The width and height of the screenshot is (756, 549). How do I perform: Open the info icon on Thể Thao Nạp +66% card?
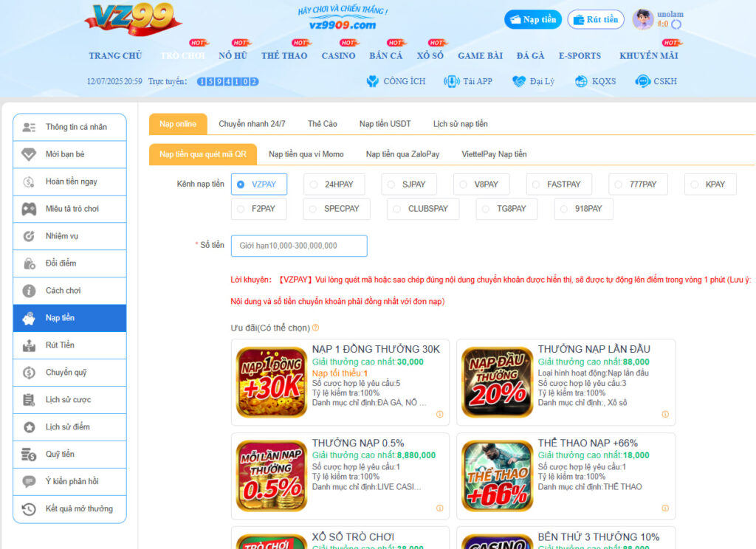point(664,508)
